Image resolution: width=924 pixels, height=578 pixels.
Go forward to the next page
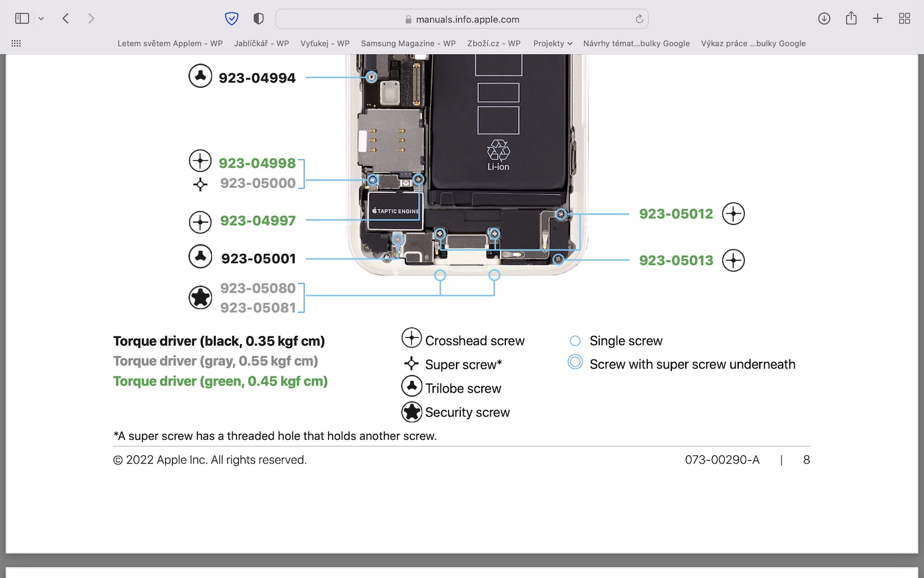91,19
